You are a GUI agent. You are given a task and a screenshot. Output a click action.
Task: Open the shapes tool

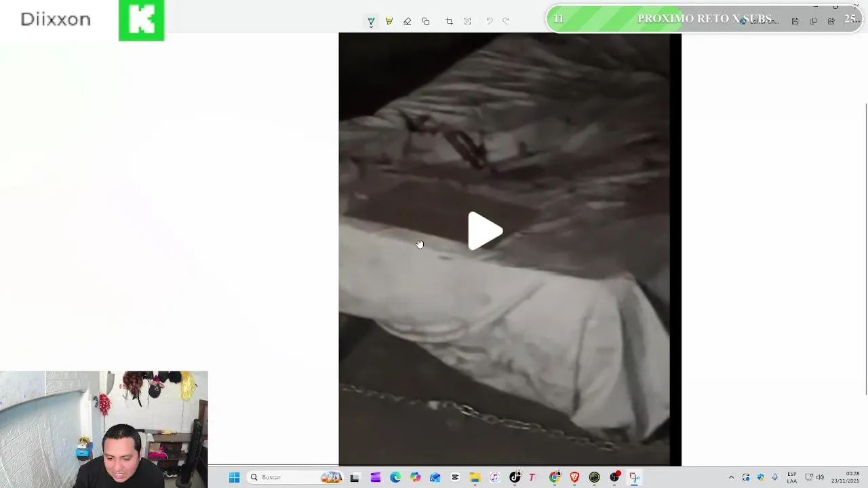426,22
